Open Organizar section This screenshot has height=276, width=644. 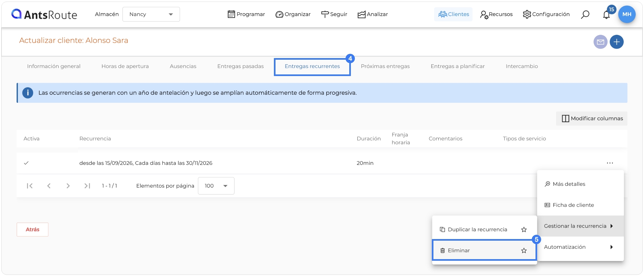tap(293, 14)
